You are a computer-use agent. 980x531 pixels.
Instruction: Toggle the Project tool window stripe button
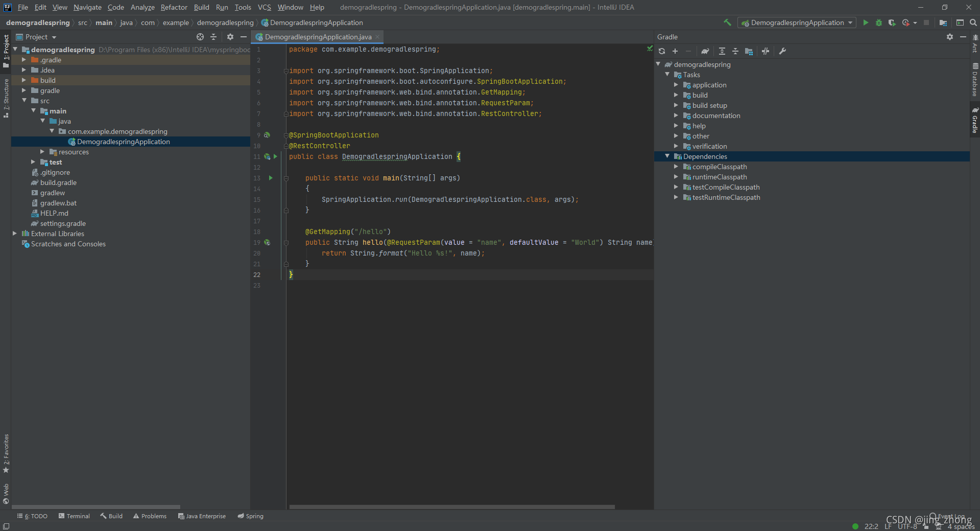point(6,51)
